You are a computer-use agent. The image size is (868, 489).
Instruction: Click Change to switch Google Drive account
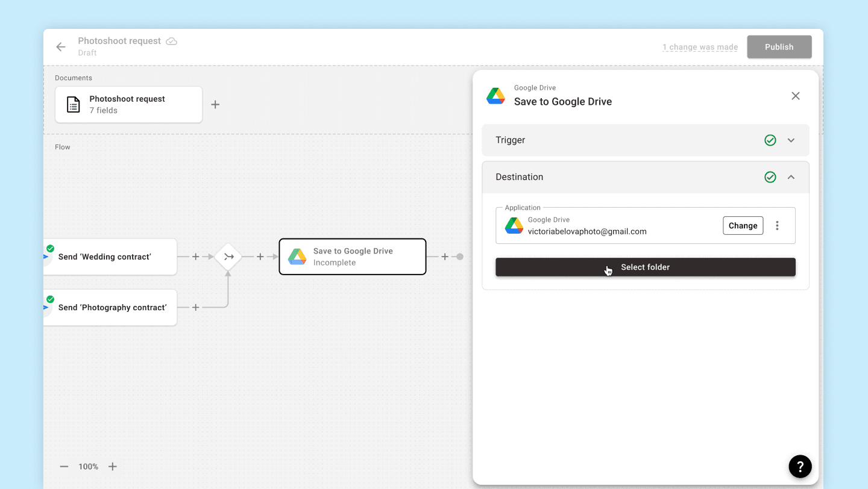[743, 226]
